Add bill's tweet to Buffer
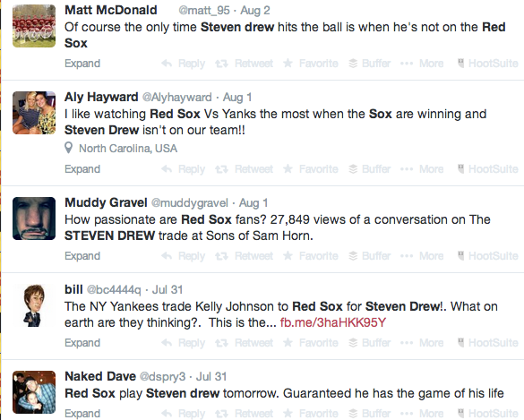This screenshot has width=524, height=420. (x=369, y=342)
